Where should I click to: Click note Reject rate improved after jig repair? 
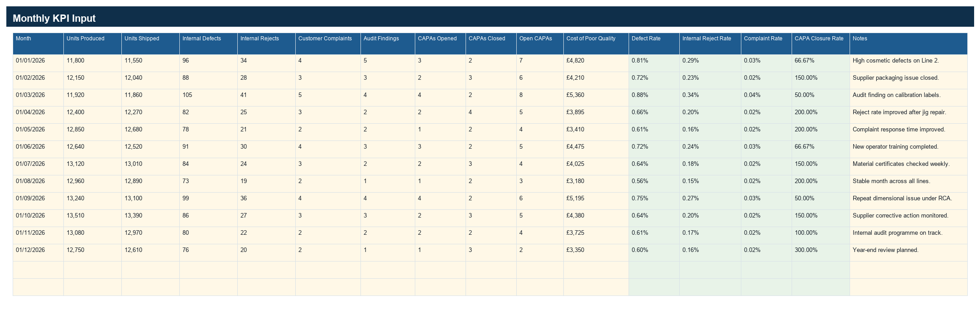909,115
